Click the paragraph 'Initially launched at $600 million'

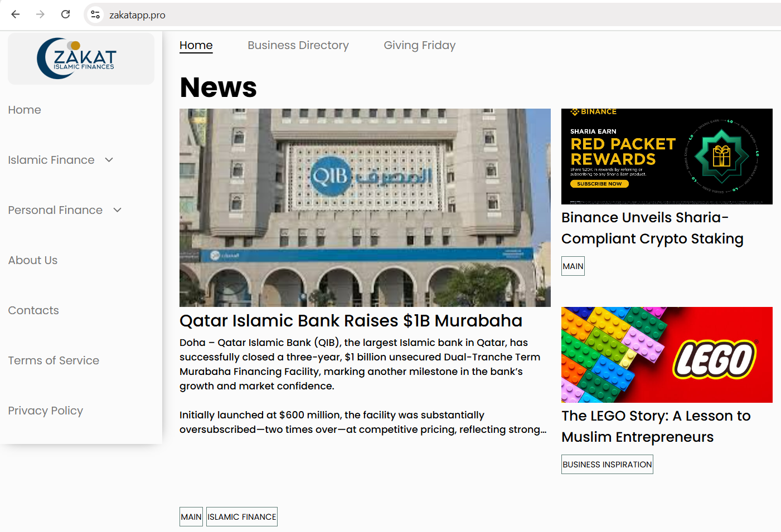(363, 422)
